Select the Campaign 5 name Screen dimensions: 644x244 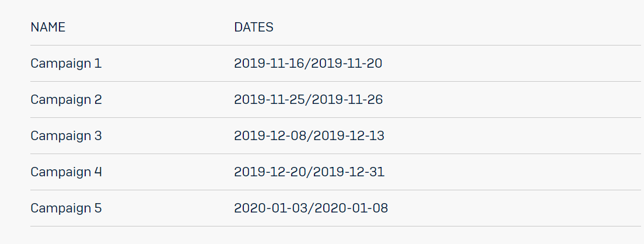[66, 208]
